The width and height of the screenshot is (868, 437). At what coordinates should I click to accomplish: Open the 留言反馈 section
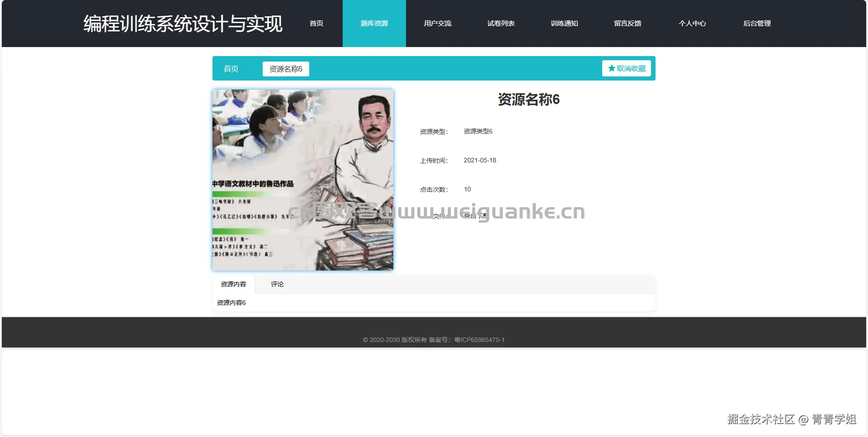(627, 24)
